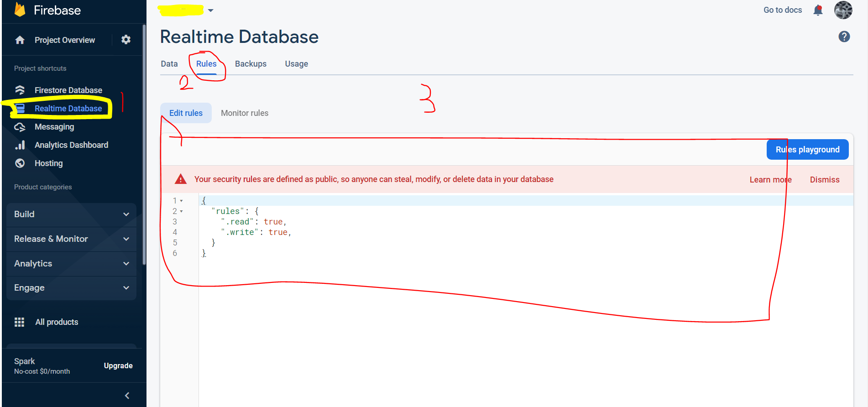Click the Analytics Dashboard bar chart icon
The width and height of the screenshot is (868, 407).
(20, 145)
